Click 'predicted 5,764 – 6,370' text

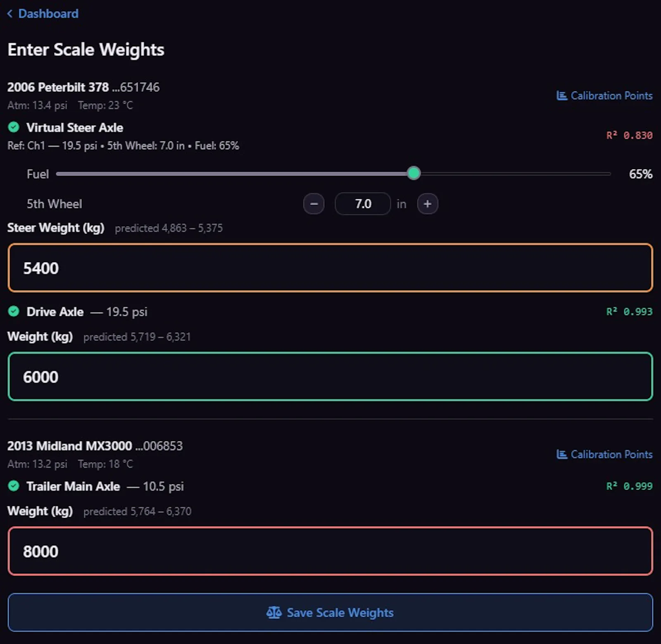(137, 511)
